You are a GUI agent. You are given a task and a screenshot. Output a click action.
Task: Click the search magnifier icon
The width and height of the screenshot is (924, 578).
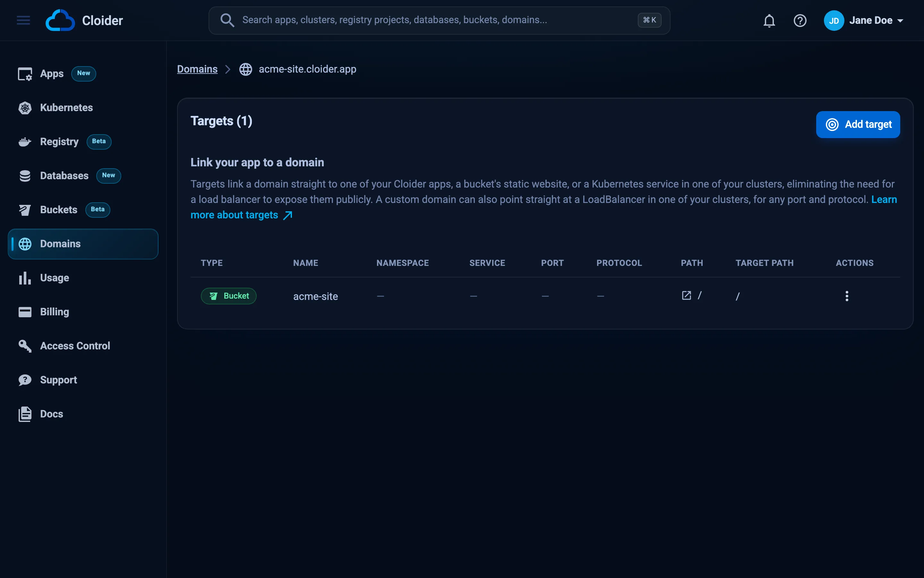pyautogui.click(x=227, y=20)
